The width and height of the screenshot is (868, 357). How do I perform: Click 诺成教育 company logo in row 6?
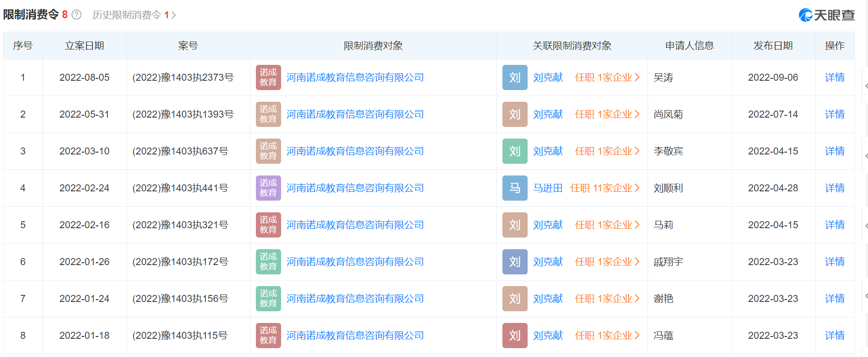268,262
